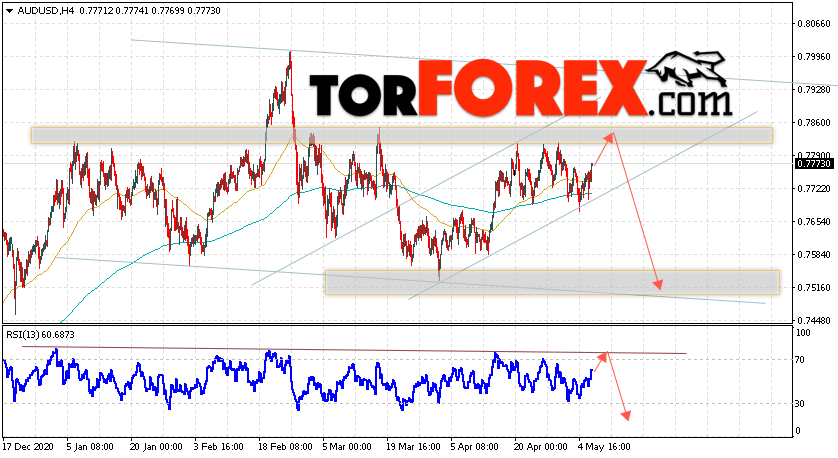Screen dimensions: 838x458
Task: Select price axis label 0.78600
Action: (x=814, y=122)
